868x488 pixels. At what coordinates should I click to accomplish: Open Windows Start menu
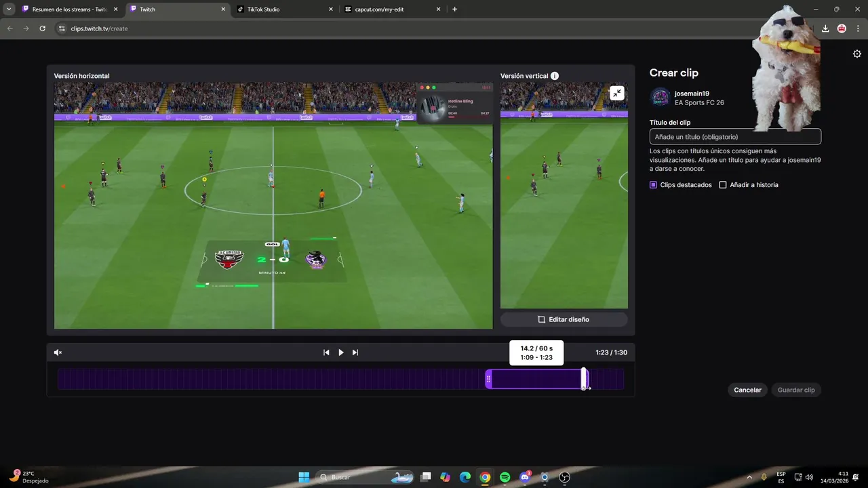304,477
